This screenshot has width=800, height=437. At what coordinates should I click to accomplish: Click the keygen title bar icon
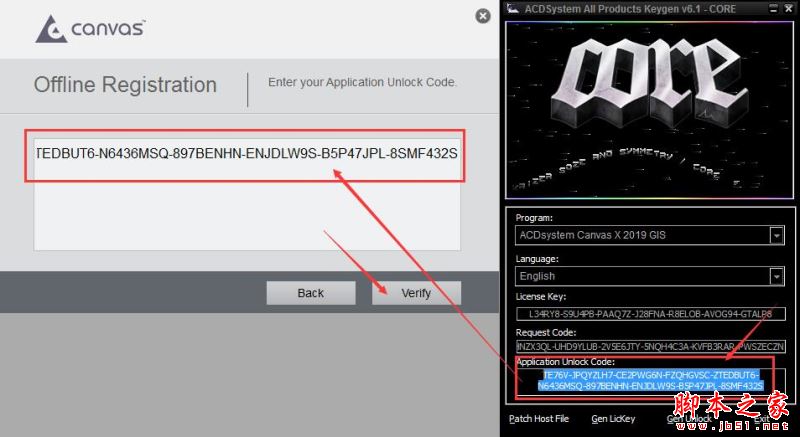coord(513,9)
